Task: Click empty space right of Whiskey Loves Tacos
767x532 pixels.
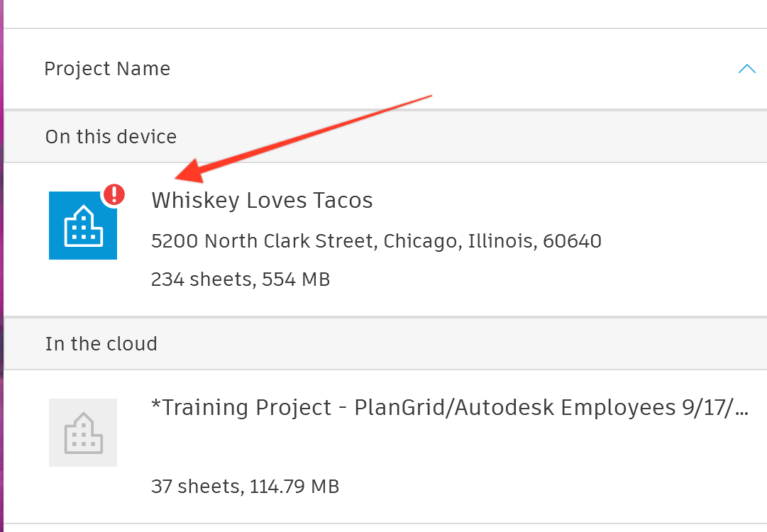Action: click(568, 201)
